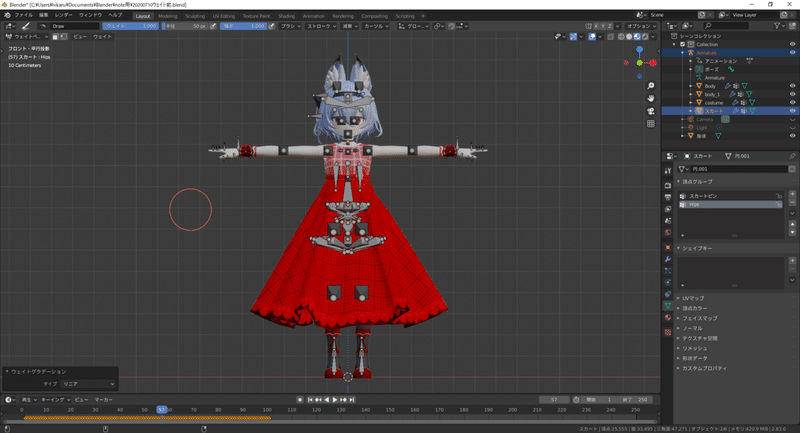Open the ウェイト menu in viewport header
The height and width of the screenshot is (433, 800).
click(x=102, y=37)
